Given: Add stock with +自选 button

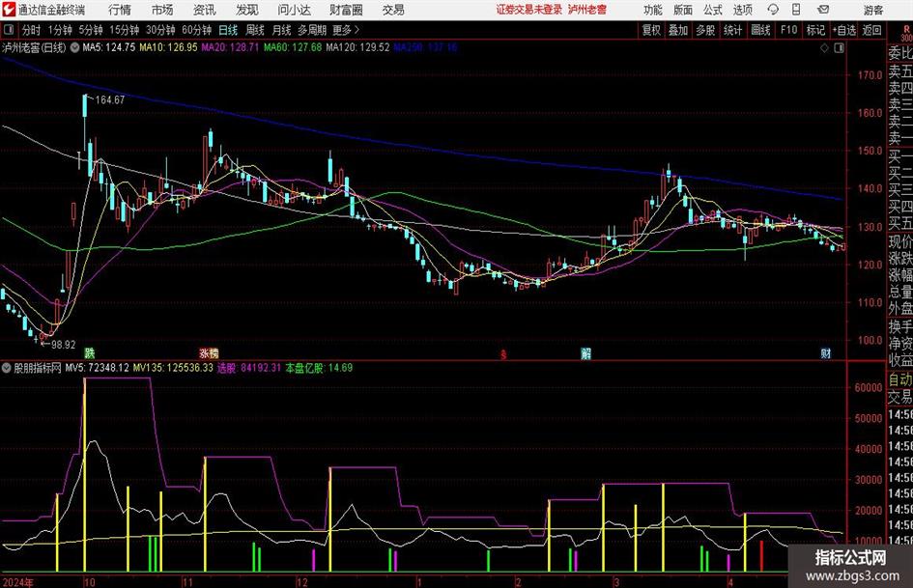Looking at the screenshot, I should [x=844, y=30].
